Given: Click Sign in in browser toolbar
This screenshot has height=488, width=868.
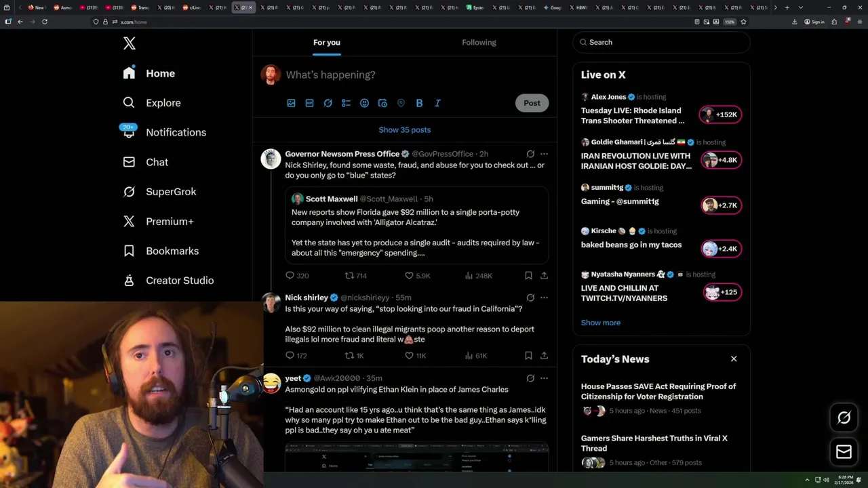Looking at the screenshot, I should pyautogui.click(x=814, y=22).
